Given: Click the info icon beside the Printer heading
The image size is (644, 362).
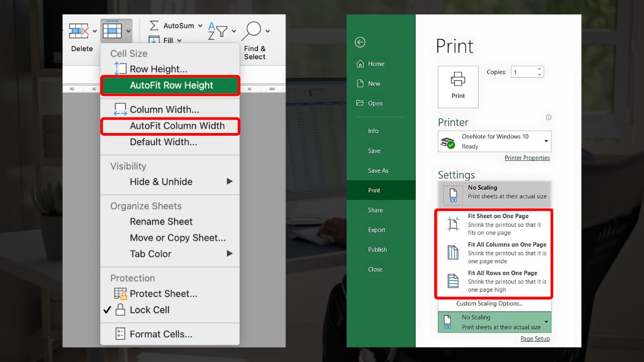Looking at the screenshot, I should (548, 117).
